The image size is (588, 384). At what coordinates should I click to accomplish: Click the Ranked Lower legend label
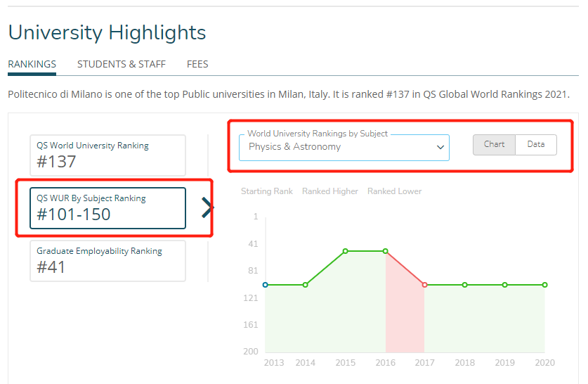(395, 191)
